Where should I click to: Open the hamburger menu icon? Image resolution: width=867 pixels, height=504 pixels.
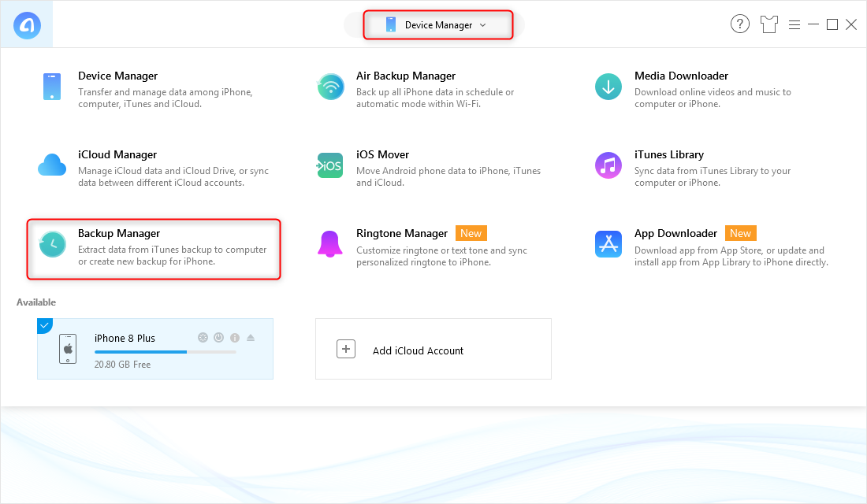pos(794,25)
